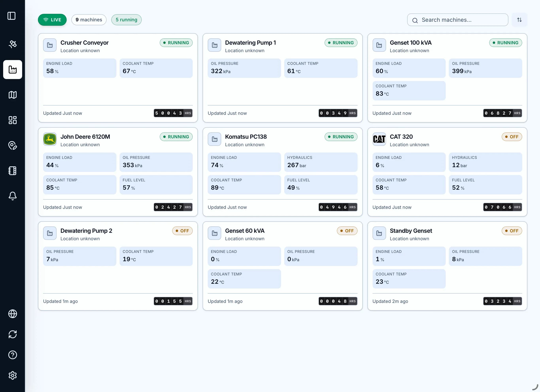This screenshot has width=540, height=392.
Task: Open the Genset 100 kVA card title
Action: coord(411,43)
